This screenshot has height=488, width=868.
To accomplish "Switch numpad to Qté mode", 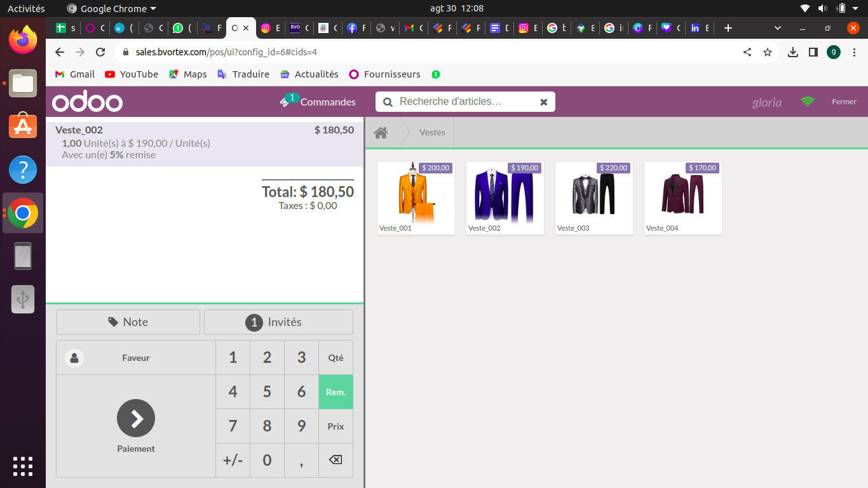I will pos(336,358).
